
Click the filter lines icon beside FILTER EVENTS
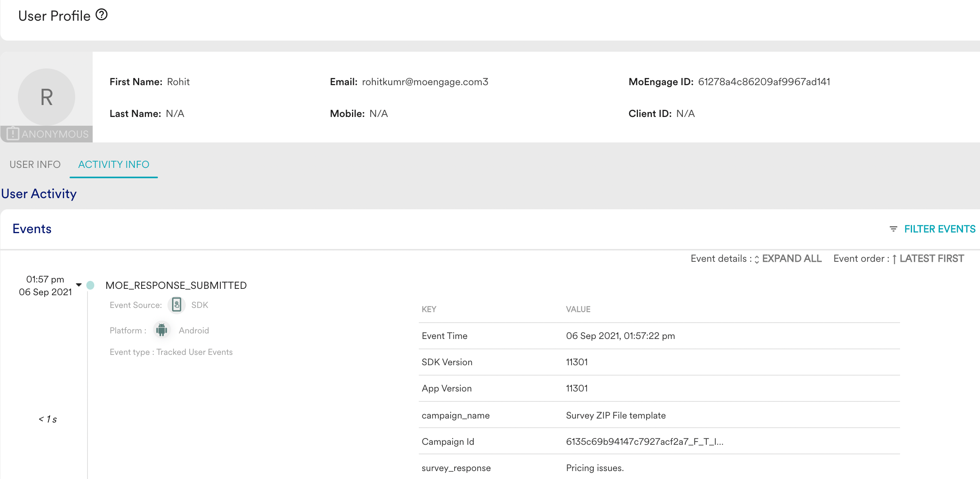click(893, 229)
